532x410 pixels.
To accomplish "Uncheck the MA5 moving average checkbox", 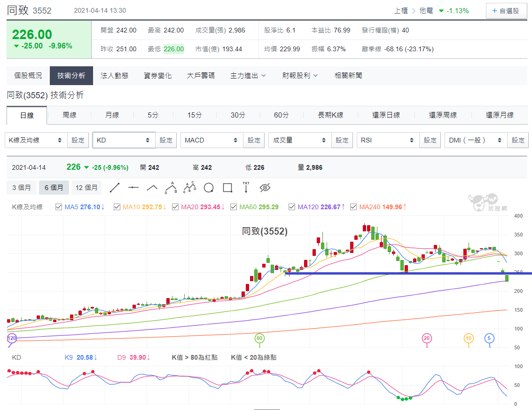I will [x=59, y=207].
